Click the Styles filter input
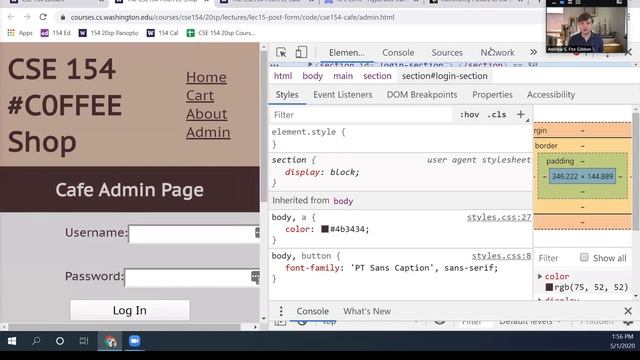 coord(361,115)
